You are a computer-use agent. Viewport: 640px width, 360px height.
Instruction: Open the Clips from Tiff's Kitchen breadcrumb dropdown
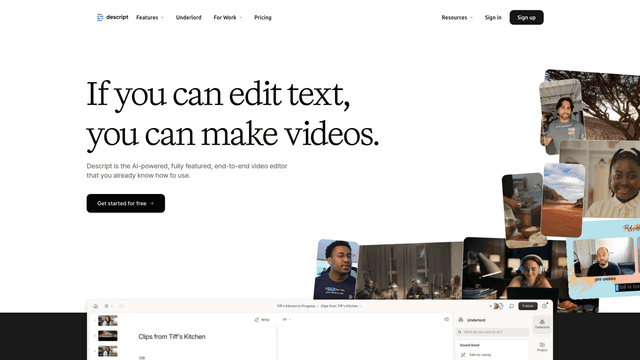click(x=341, y=306)
